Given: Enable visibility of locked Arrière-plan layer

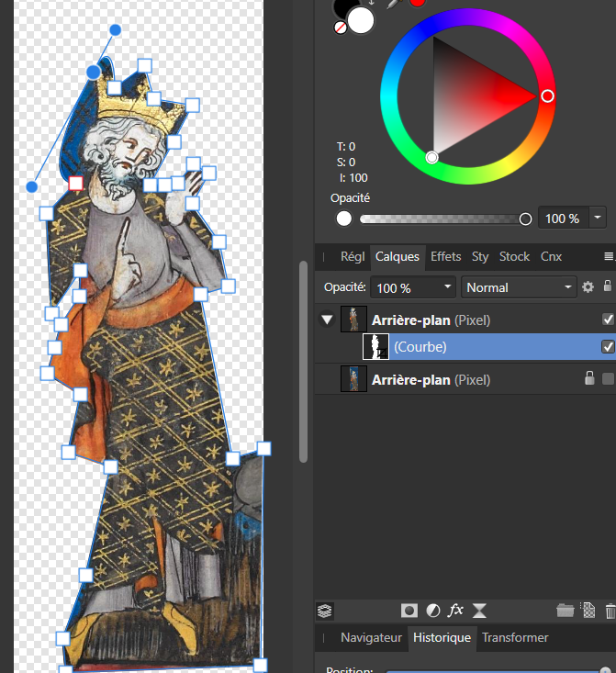Looking at the screenshot, I should tap(608, 379).
